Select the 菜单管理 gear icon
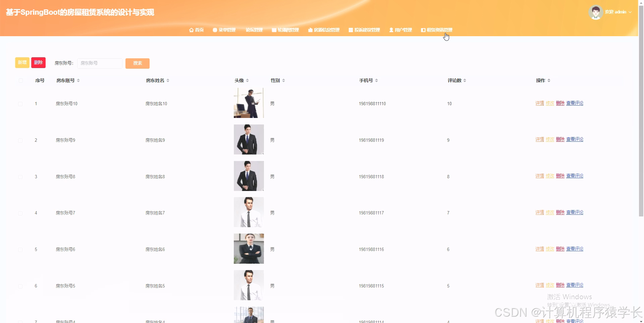Viewport: 644px width, 323px height. [x=215, y=30]
